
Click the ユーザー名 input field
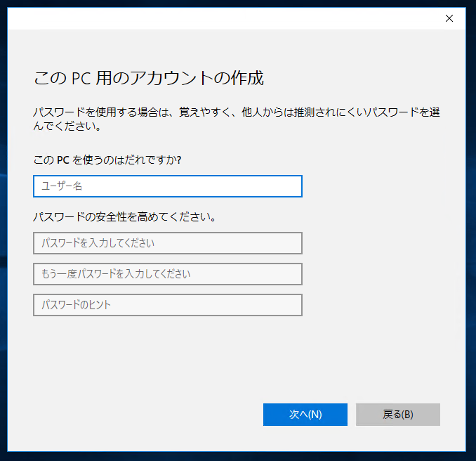[x=167, y=186]
